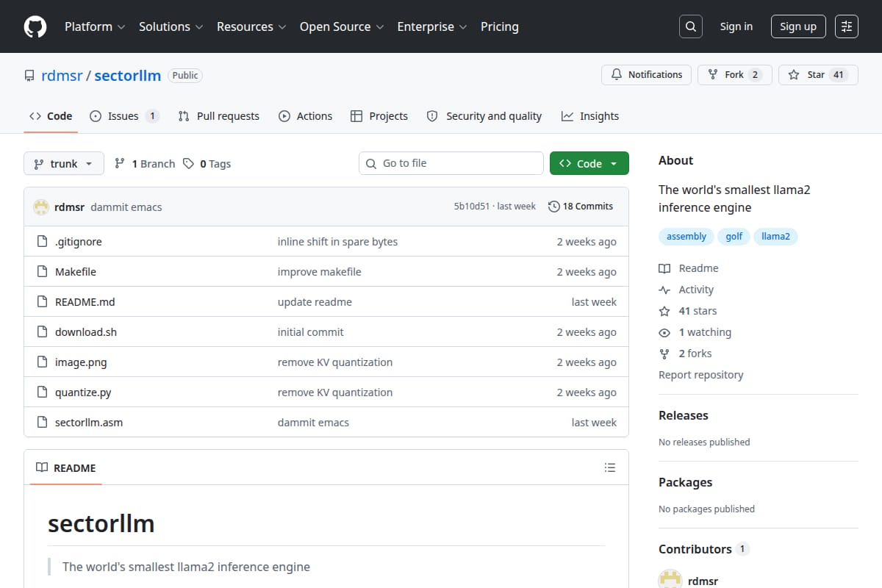Click rdmsr avatar under Contributors

pos(670,579)
